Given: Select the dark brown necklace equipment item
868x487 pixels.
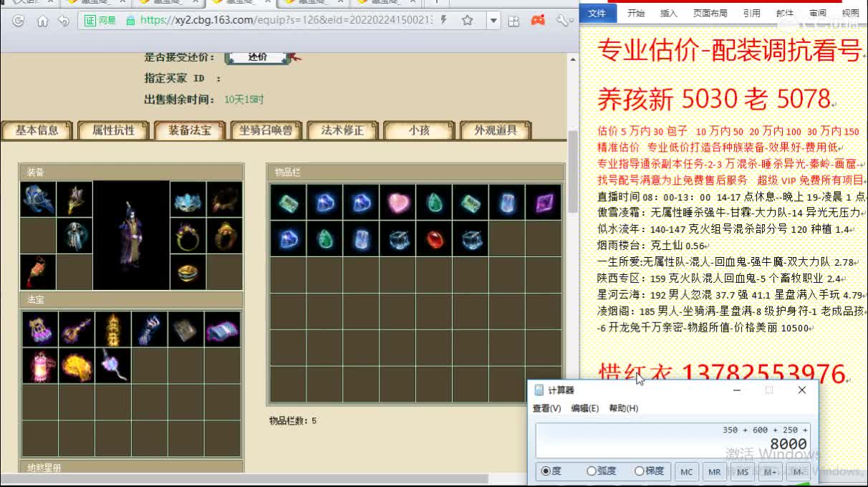Looking at the screenshot, I should click(x=225, y=199).
